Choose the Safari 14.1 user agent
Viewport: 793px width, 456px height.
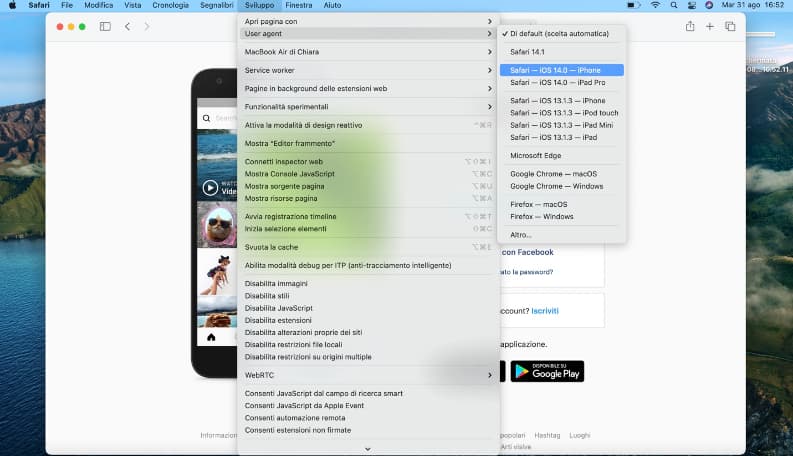tap(561, 52)
